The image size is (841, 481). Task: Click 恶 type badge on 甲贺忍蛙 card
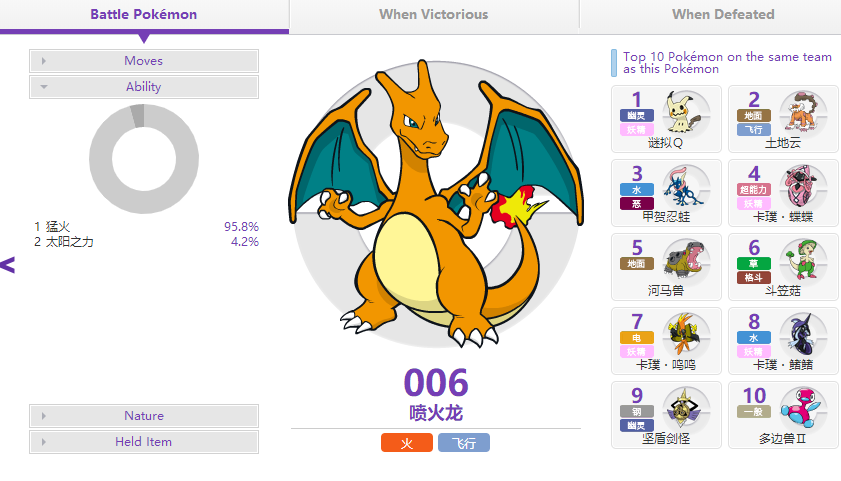click(637, 203)
